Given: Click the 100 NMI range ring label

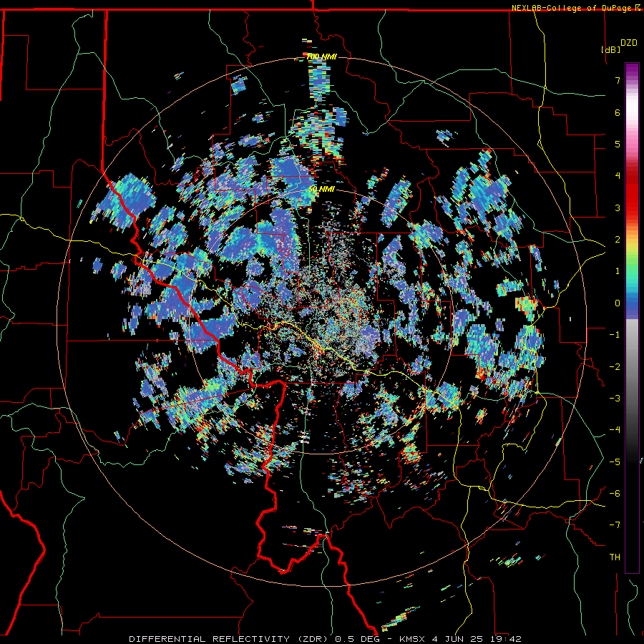Looking at the screenshot, I should (x=321, y=57).
